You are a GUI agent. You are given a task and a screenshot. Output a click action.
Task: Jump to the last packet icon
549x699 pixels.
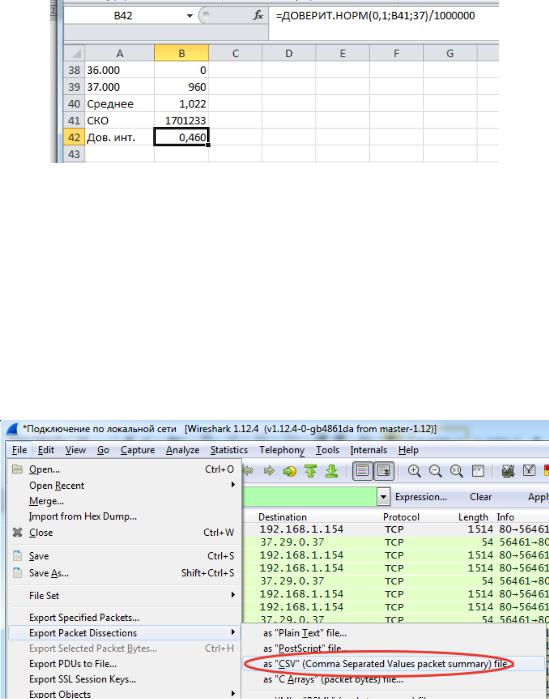331,471
